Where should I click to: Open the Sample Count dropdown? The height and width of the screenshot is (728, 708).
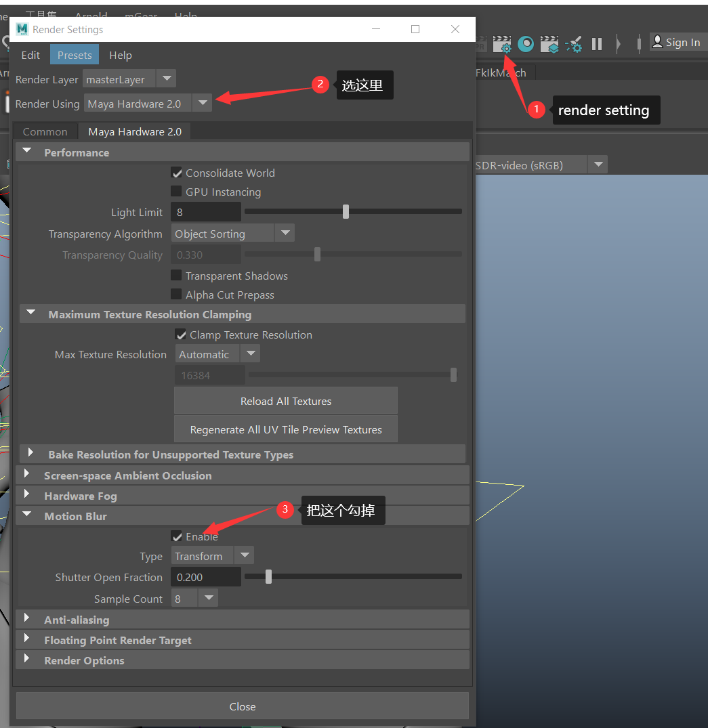pyautogui.click(x=194, y=598)
